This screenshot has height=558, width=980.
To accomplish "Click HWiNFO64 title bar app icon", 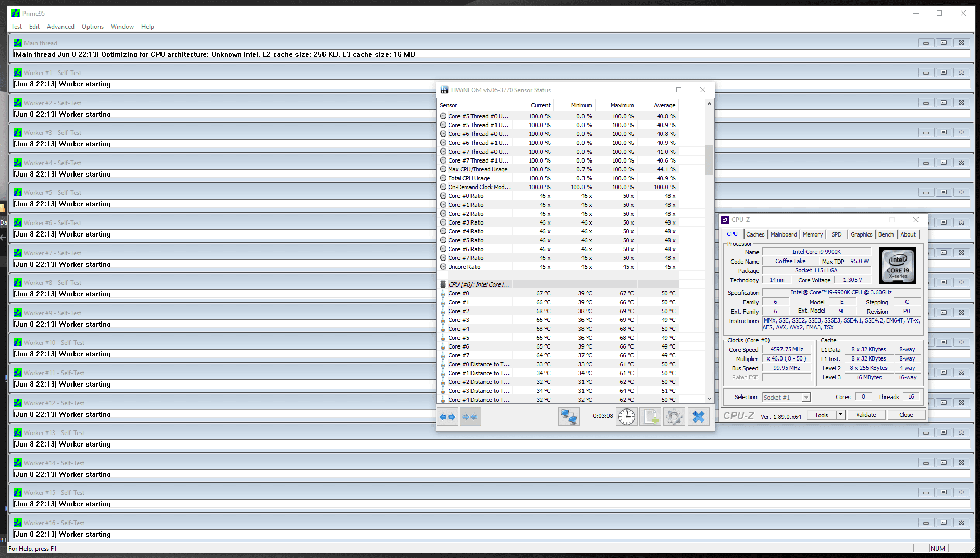I will pos(444,90).
